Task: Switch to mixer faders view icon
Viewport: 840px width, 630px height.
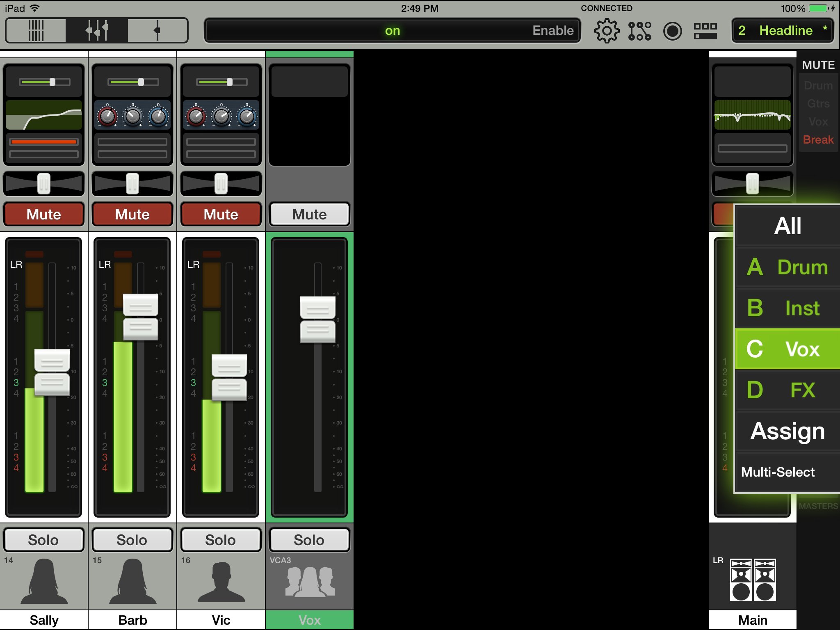Action: 36,30
